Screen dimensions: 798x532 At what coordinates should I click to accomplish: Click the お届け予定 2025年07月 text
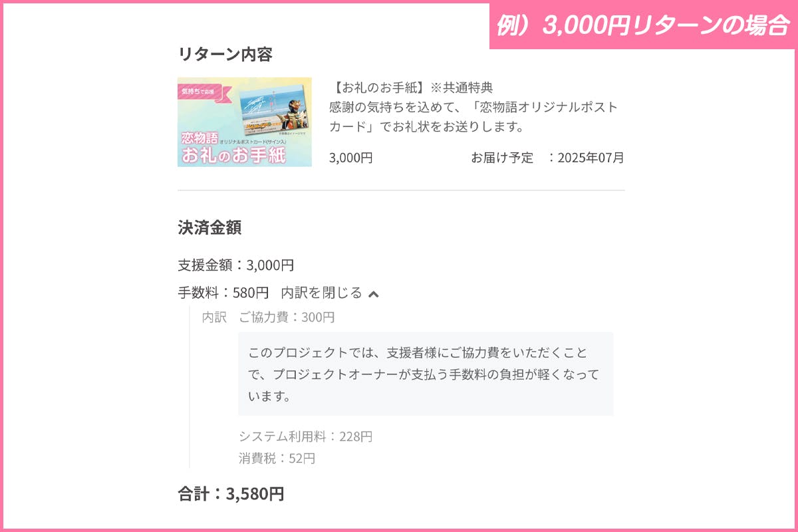(x=547, y=158)
